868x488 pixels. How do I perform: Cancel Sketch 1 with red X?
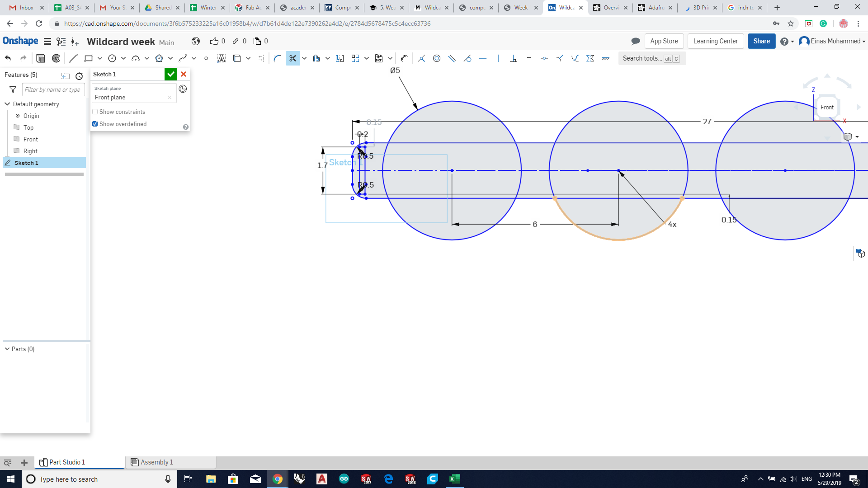184,74
